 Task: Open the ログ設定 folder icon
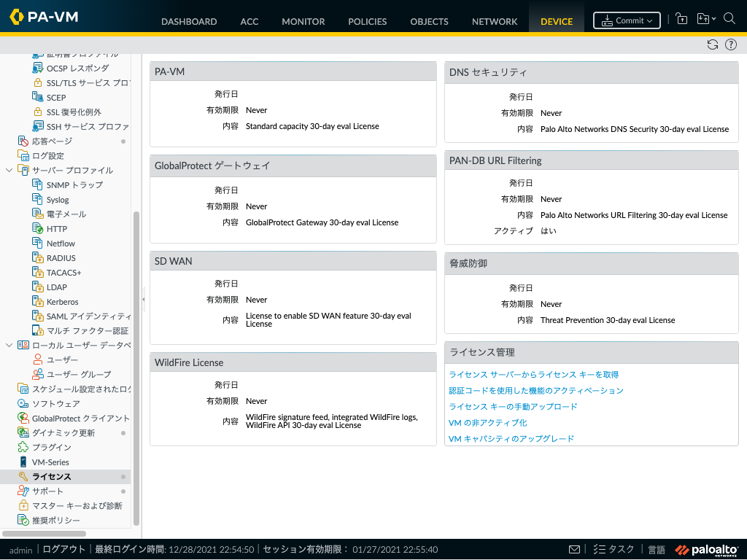[x=23, y=156]
